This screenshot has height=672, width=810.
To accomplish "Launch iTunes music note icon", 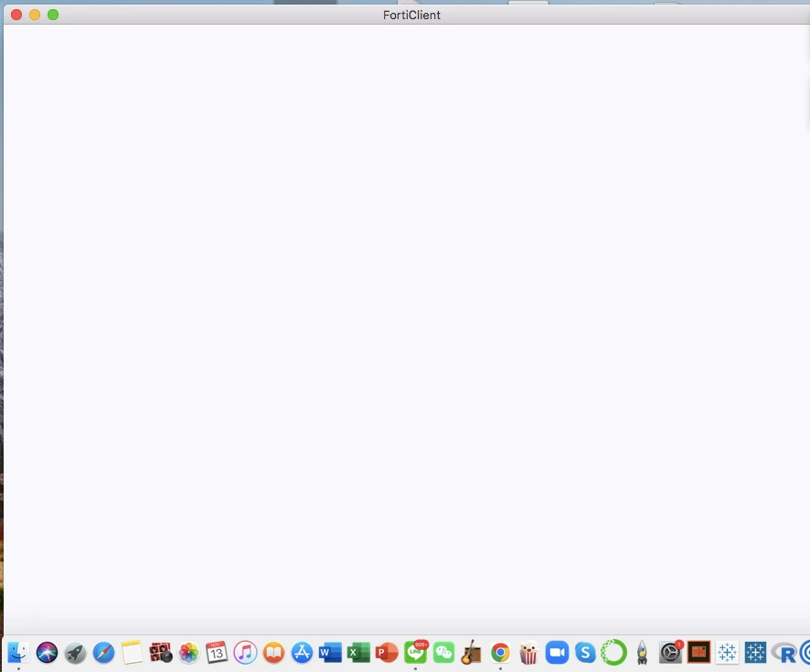I will point(245,653).
